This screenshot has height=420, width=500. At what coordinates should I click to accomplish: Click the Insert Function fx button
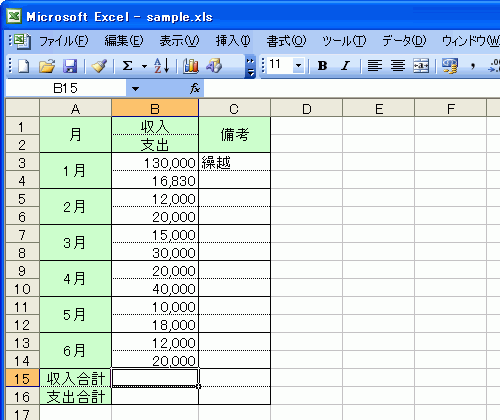pyautogui.click(x=195, y=88)
